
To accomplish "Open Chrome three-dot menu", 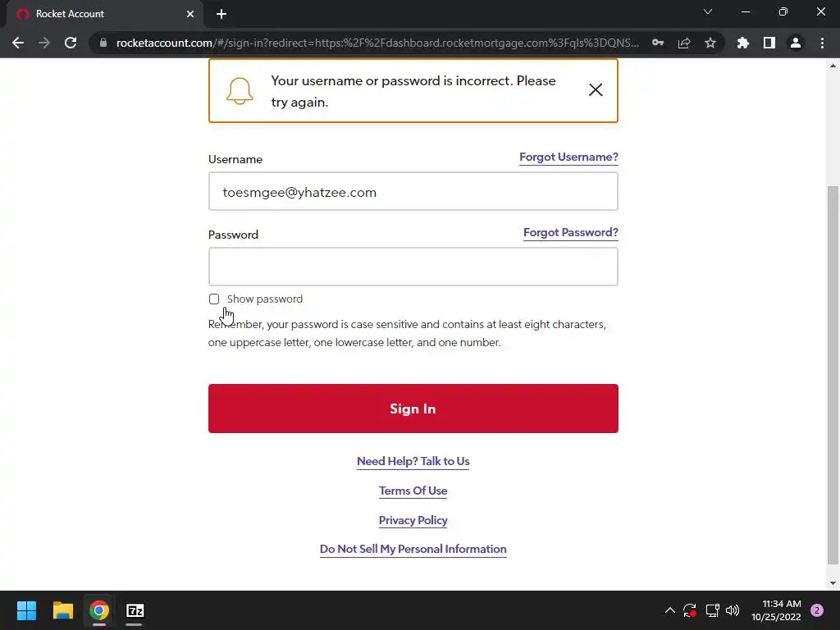I will point(822,43).
